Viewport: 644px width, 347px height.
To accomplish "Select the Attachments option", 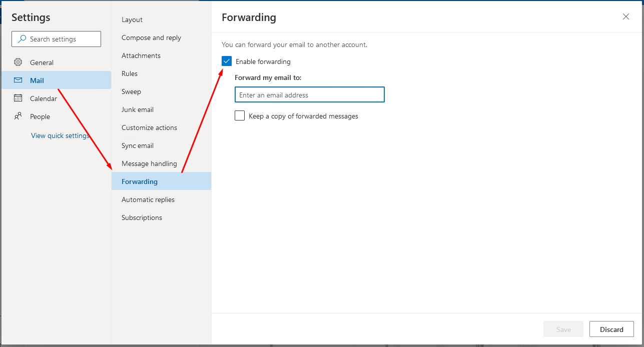I will click(x=141, y=55).
